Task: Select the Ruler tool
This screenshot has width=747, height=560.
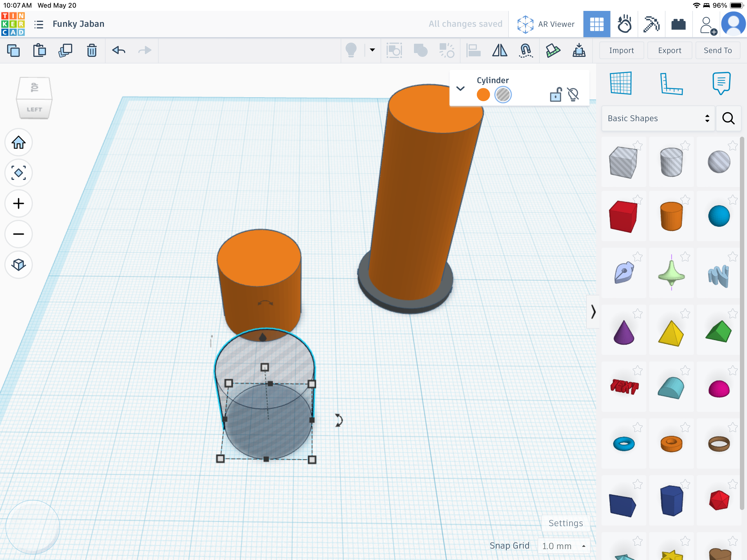Action: (x=671, y=84)
